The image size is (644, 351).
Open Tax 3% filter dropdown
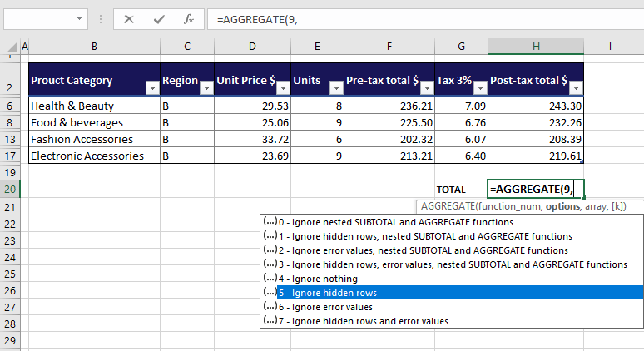pyautogui.click(x=479, y=87)
